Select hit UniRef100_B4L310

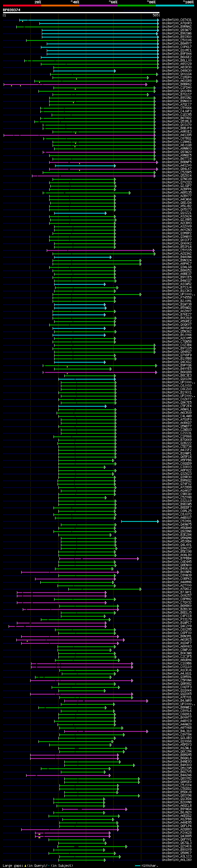(x=177, y=731)
